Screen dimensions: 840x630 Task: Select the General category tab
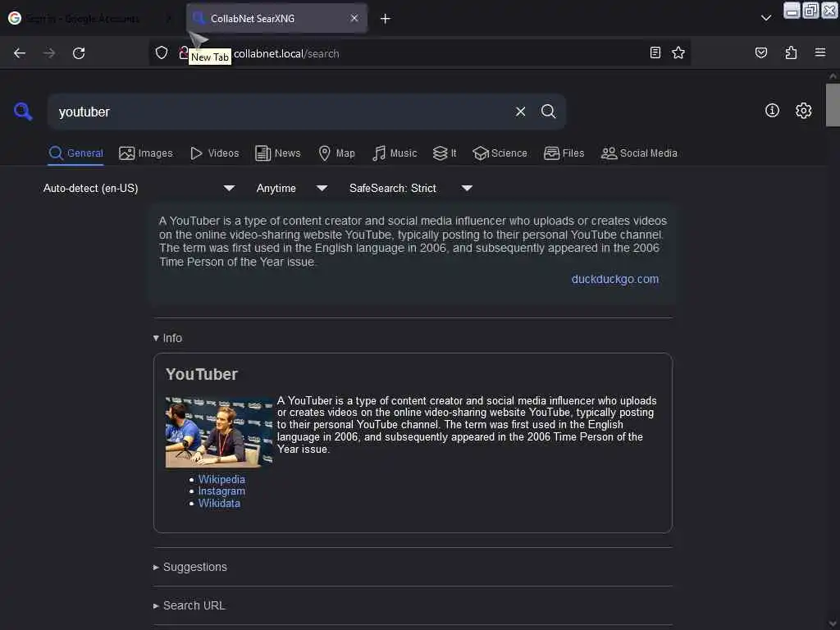pyautogui.click(x=75, y=153)
